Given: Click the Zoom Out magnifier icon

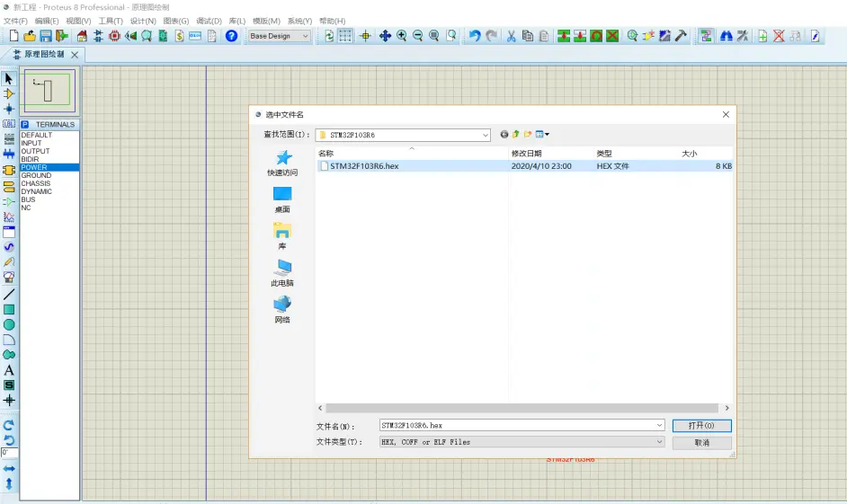Looking at the screenshot, I should tap(417, 36).
